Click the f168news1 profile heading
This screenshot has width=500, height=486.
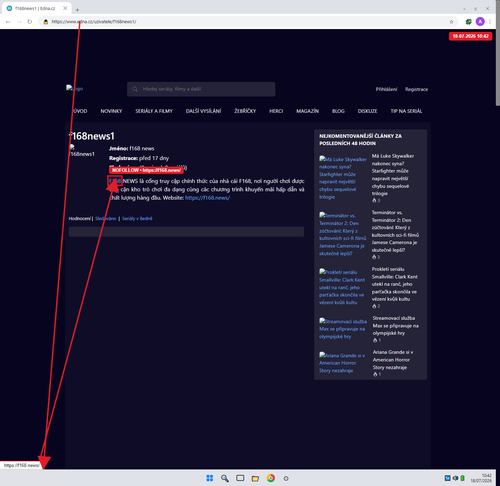tap(92, 136)
